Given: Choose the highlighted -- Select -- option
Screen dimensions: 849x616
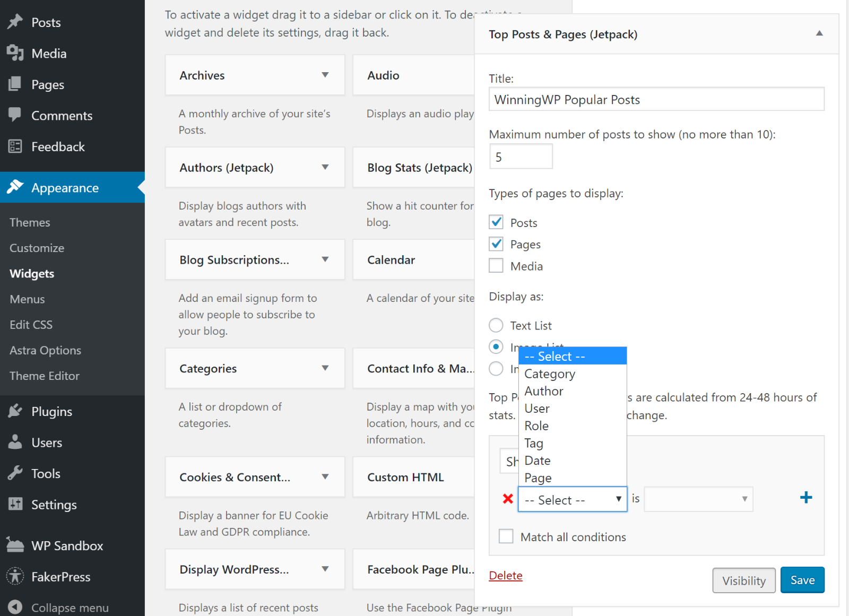Looking at the screenshot, I should (573, 356).
